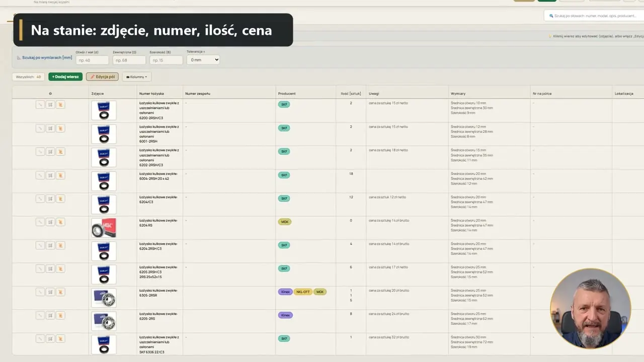Click the pencil edit icon in the 6200-2RSH/C3 row
This screenshot has height=362, width=644.
(40, 105)
